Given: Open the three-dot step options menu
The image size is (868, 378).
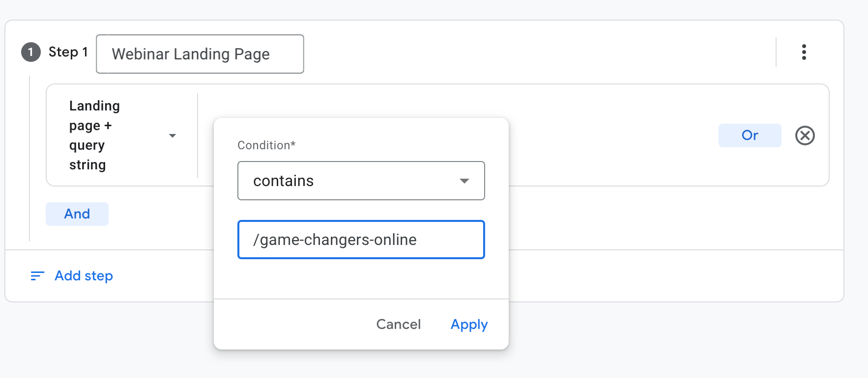Looking at the screenshot, I should click(x=804, y=52).
